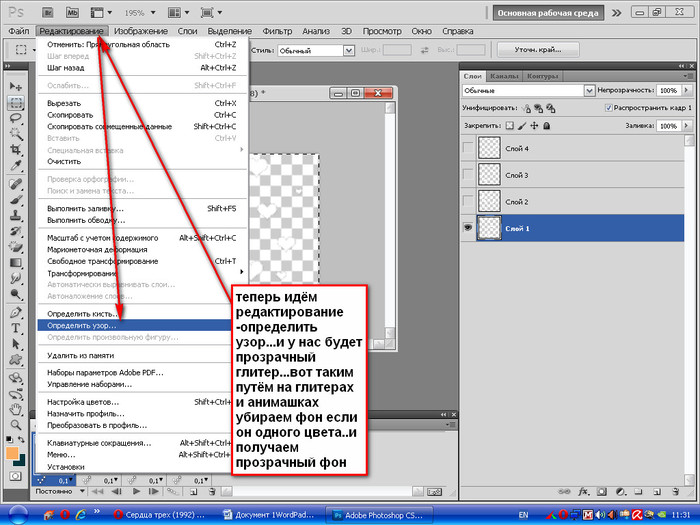Switch to the Каналы tab
Image resolution: width=700 pixels, height=525 pixels.
pos(505,75)
